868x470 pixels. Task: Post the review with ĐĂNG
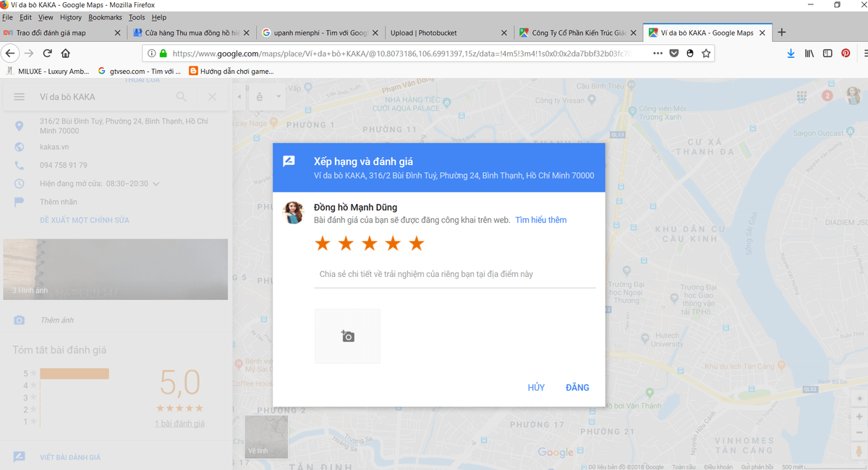pos(577,388)
